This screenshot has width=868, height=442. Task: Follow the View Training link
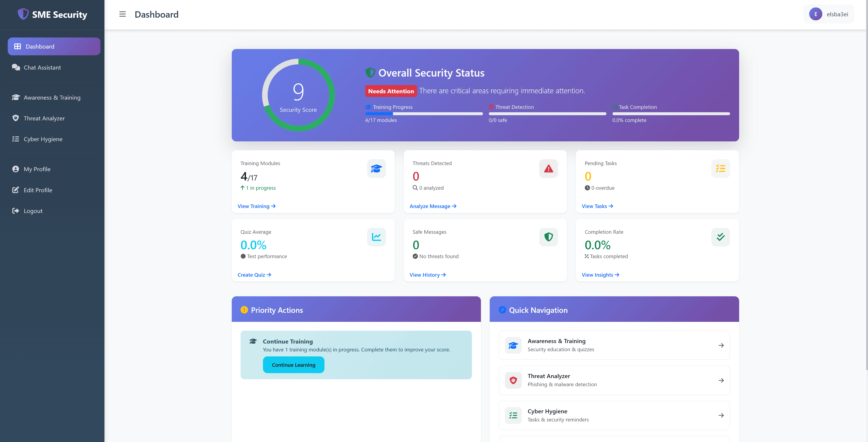pyautogui.click(x=256, y=206)
